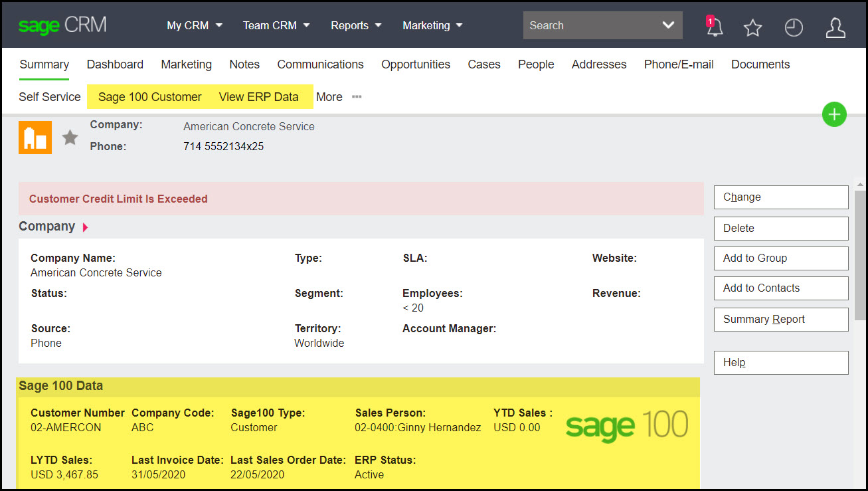Click the Sage CRM logo
868x491 pixels.
click(x=62, y=25)
